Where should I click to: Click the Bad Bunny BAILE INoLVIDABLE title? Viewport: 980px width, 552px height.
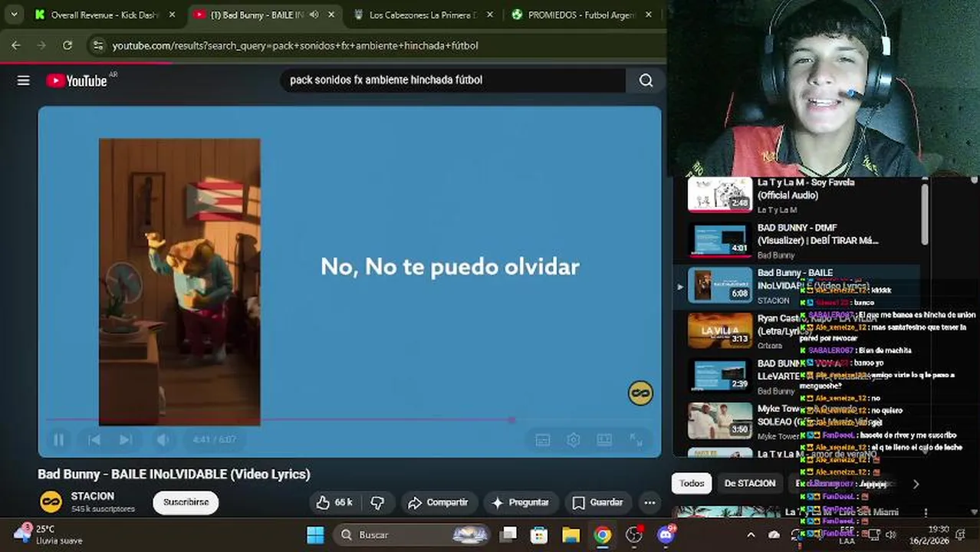point(174,474)
